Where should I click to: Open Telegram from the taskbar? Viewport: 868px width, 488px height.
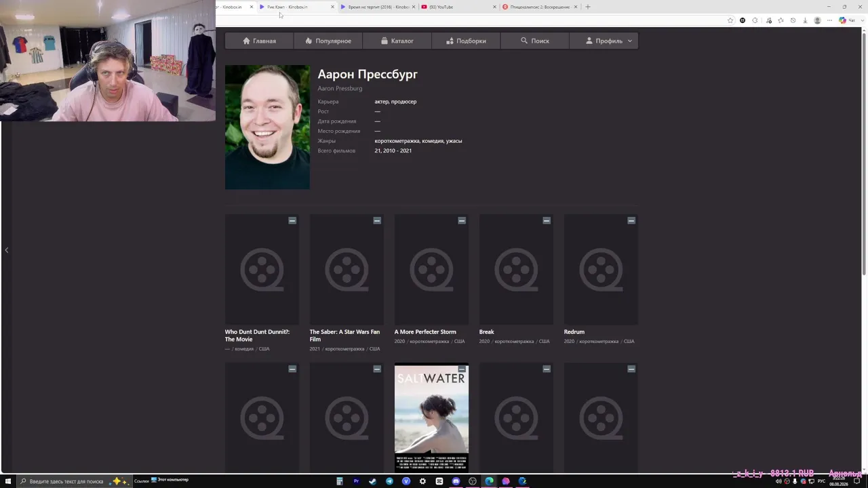point(389,481)
